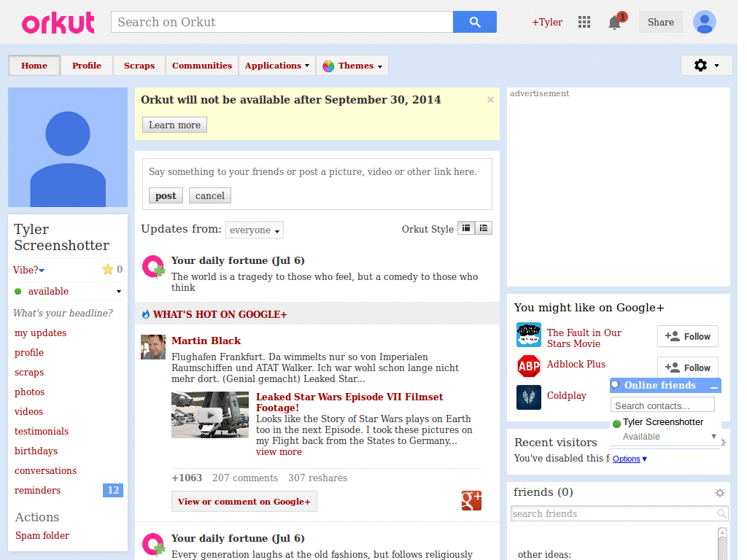Screen dimensions: 747x560
Task: Open the testimonials sidebar link
Action: pos(42,432)
